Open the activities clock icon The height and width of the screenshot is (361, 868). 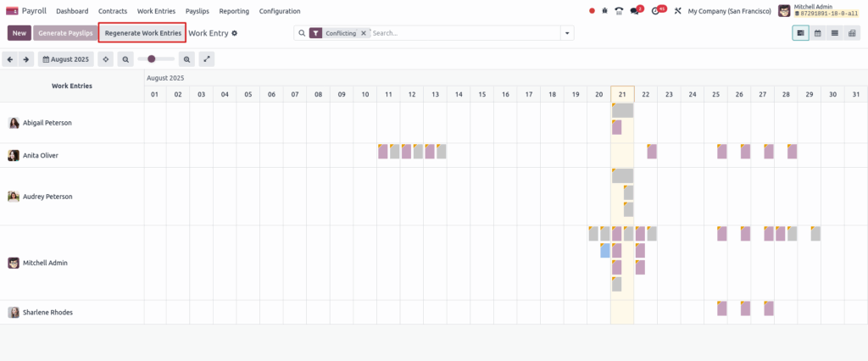tap(656, 11)
